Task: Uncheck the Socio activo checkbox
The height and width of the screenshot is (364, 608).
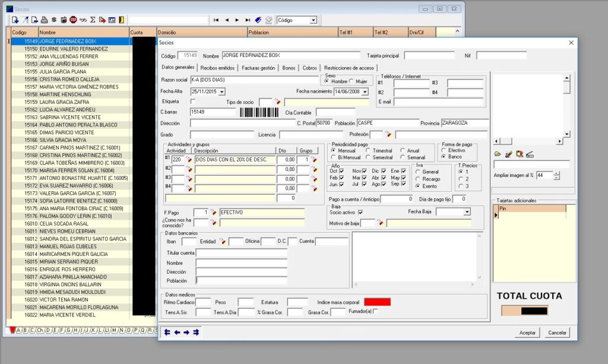Action: point(360,212)
